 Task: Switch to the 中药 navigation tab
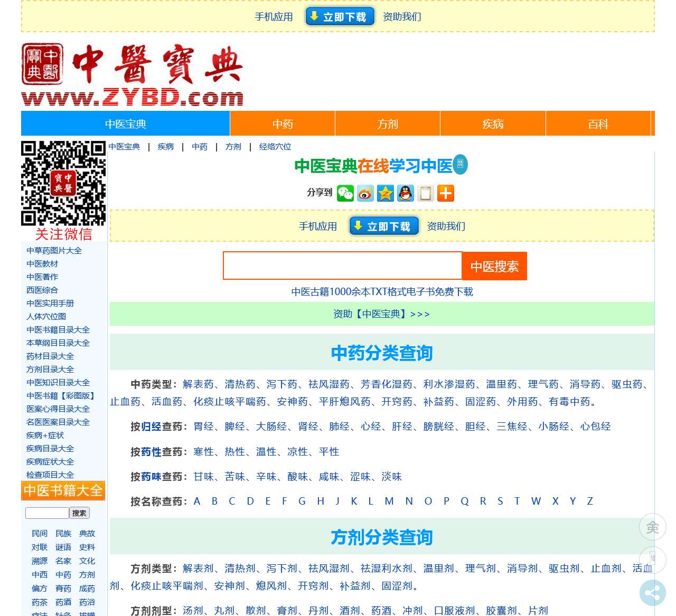282,124
